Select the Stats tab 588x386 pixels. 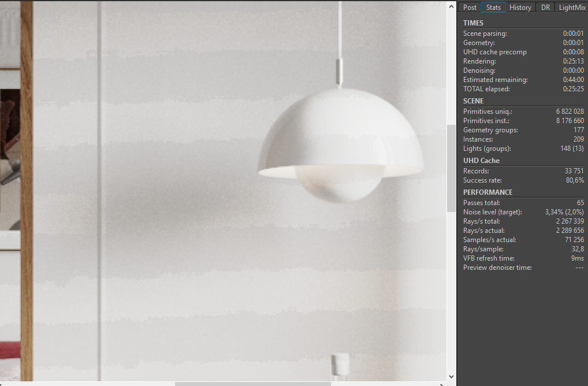[493, 7]
